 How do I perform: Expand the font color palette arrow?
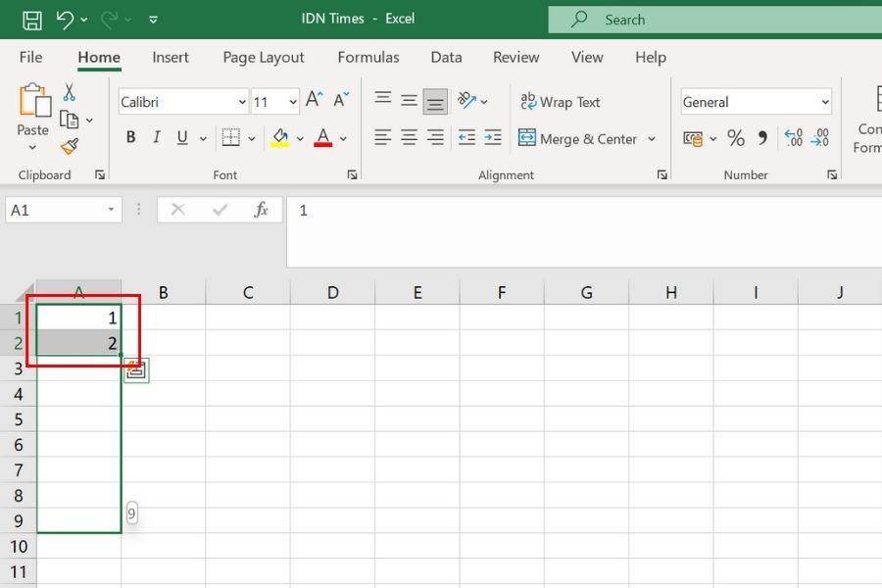343,138
